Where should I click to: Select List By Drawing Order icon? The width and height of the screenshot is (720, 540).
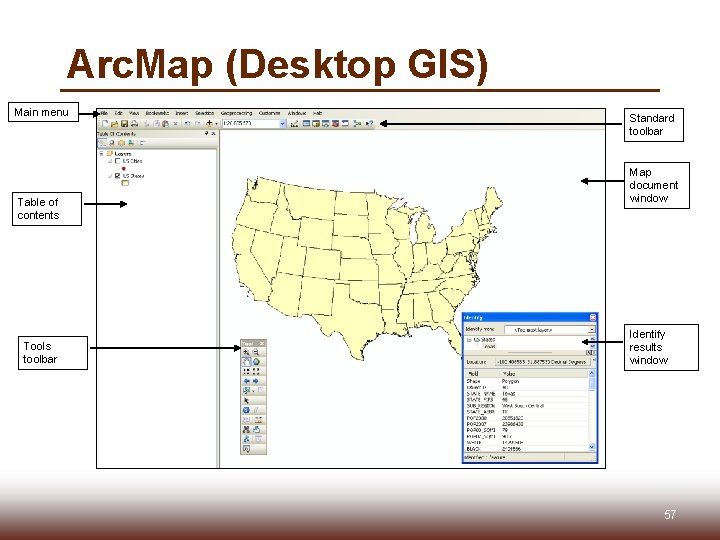click(102, 142)
